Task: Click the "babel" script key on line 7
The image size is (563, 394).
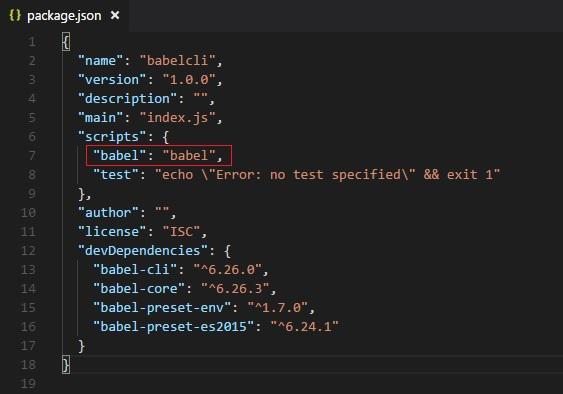Action: [x=120, y=156]
